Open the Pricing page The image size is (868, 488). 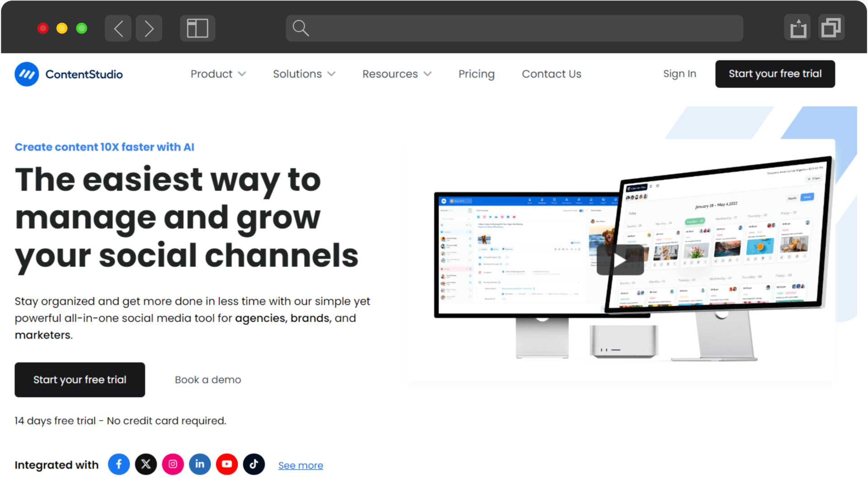coord(476,74)
